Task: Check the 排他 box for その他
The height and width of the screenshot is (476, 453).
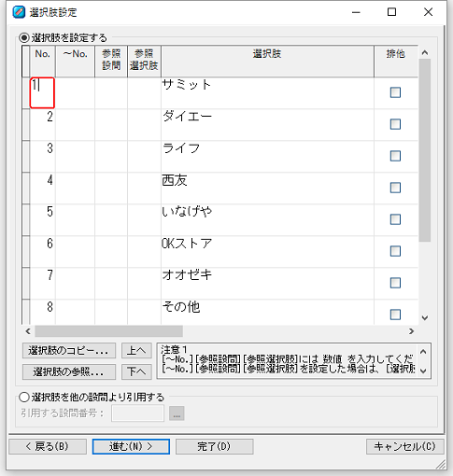Action: (x=395, y=315)
